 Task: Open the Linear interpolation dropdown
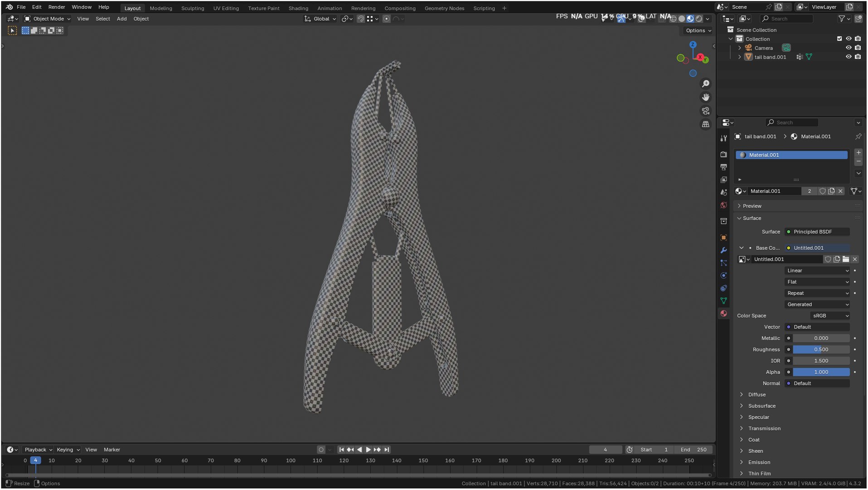817,271
